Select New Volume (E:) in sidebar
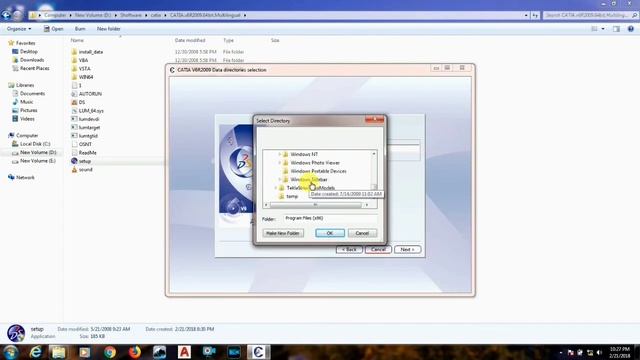This screenshot has height=360, width=640. coord(38,161)
